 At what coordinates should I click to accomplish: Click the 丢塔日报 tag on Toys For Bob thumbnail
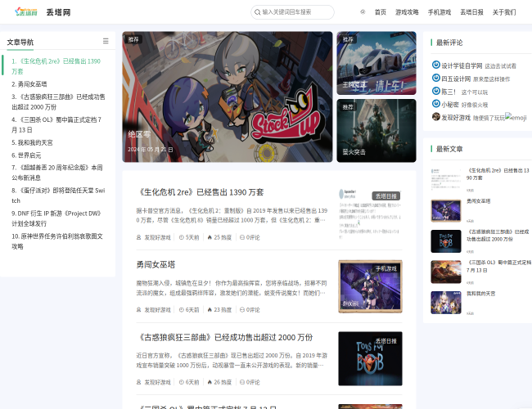click(386, 341)
